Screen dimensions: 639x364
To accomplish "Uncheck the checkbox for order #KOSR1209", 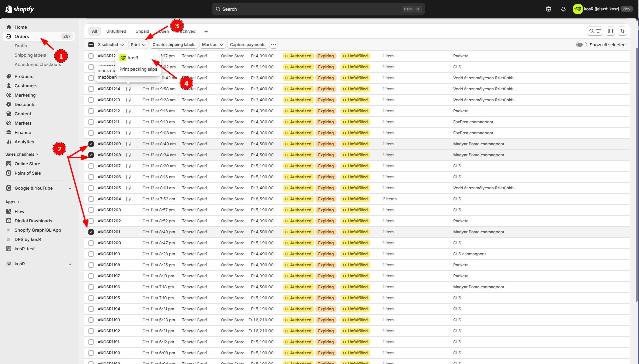I will (91, 144).
